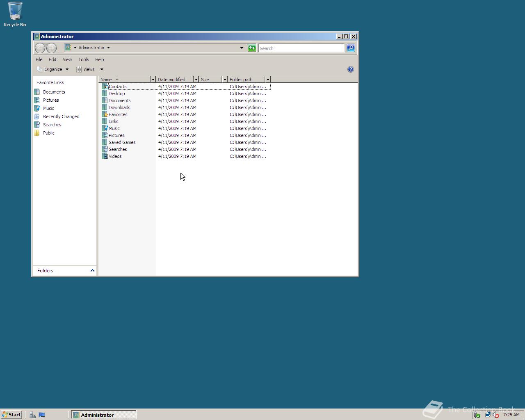
Task: Click the Start button
Action: pyautogui.click(x=11, y=415)
